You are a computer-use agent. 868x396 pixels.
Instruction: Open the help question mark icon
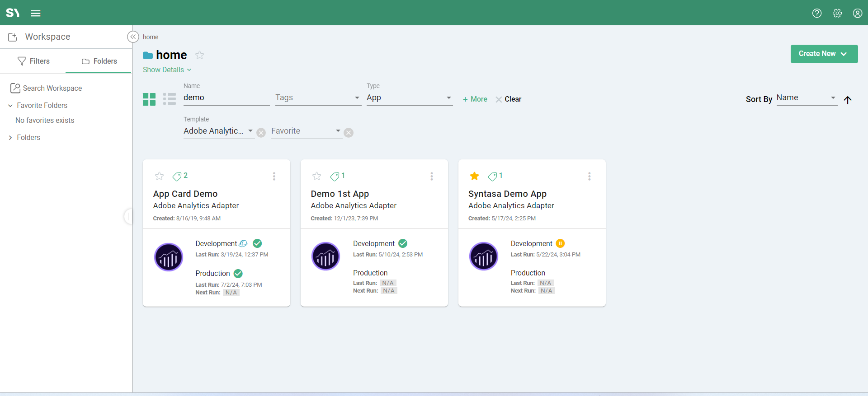tap(816, 13)
